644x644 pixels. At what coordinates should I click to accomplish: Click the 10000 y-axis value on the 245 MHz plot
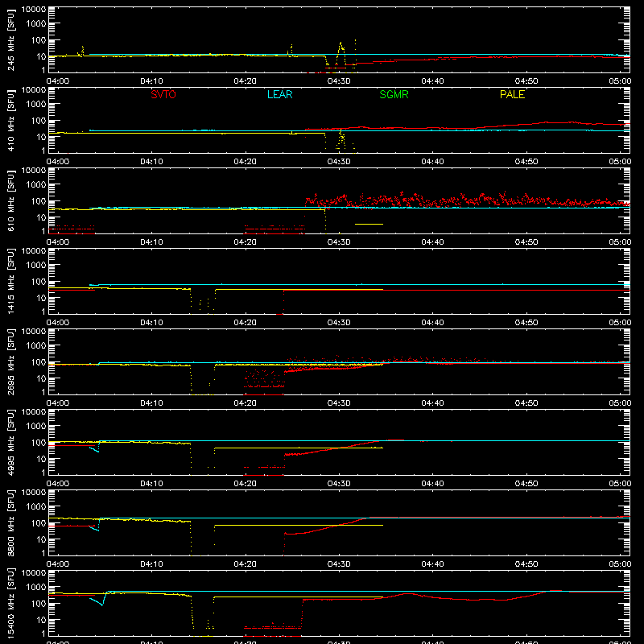point(34,10)
